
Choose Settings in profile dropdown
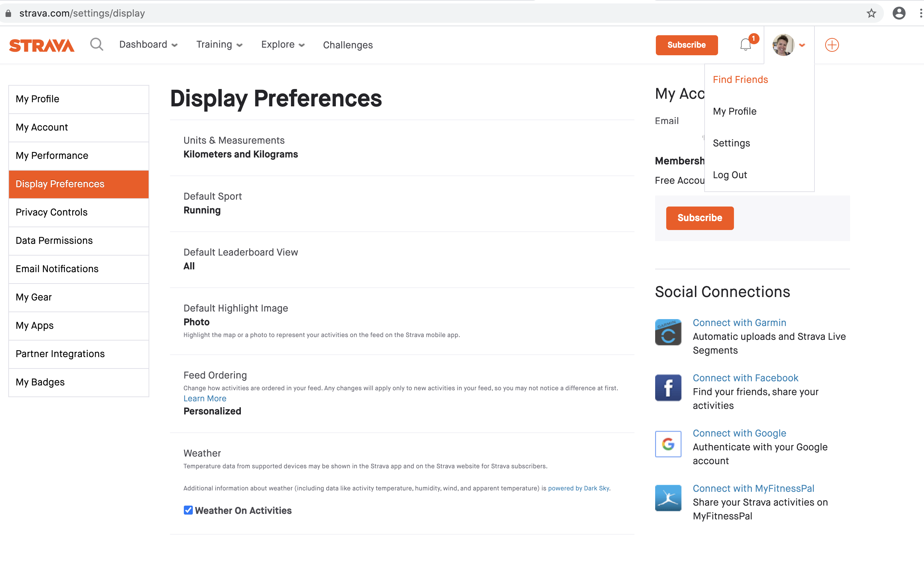(x=731, y=143)
